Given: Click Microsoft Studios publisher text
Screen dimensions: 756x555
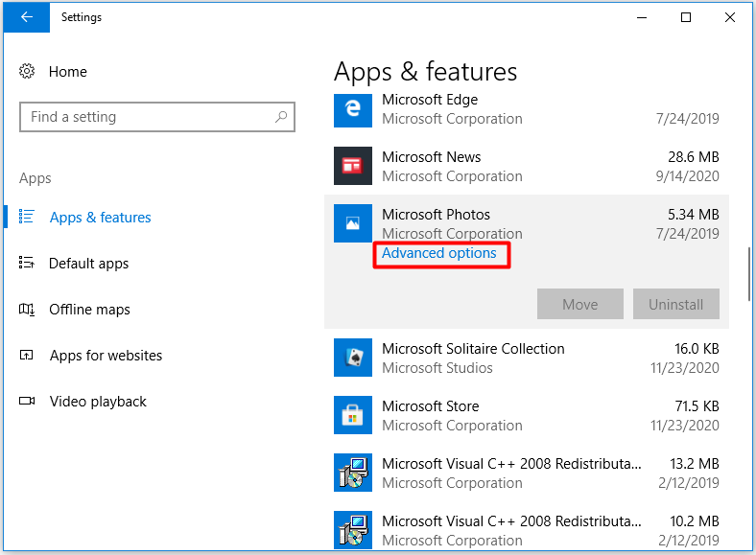Looking at the screenshot, I should tap(437, 368).
